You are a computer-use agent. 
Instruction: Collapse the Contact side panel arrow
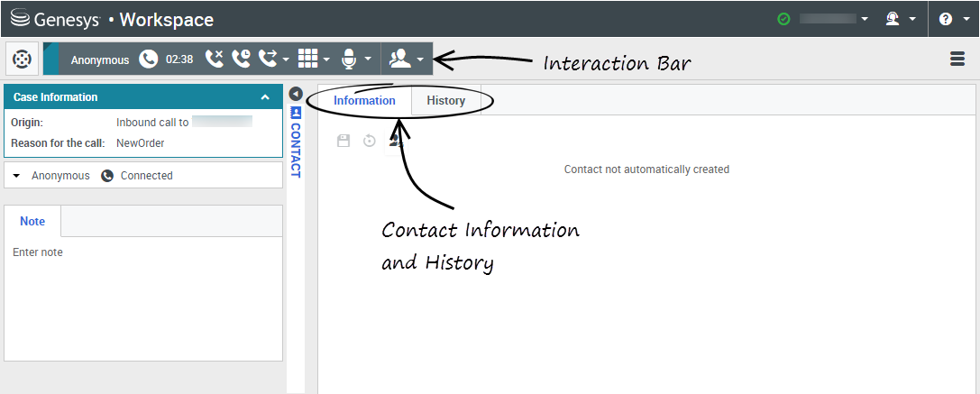295,94
